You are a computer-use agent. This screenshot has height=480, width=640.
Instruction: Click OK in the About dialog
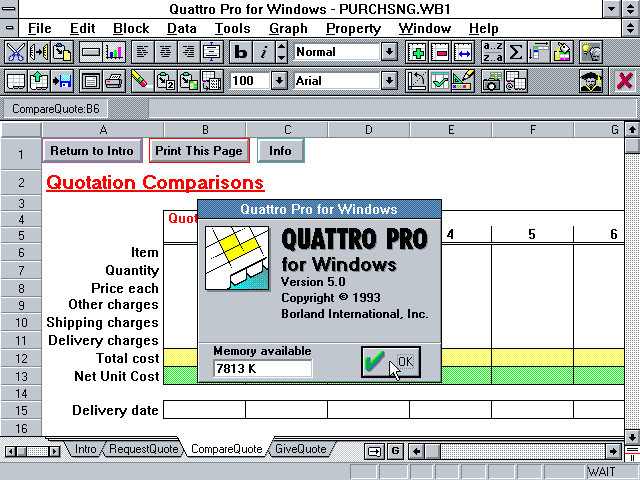click(391, 362)
